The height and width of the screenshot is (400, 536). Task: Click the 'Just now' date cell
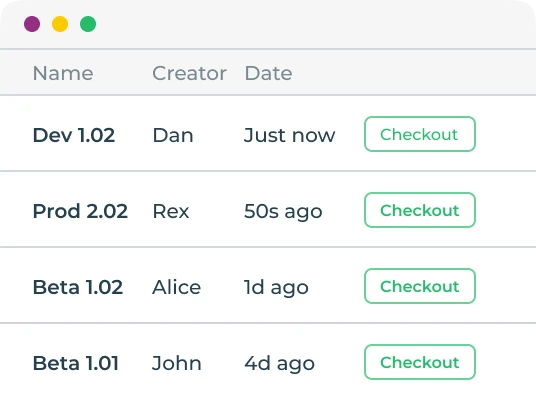(x=290, y=135)
